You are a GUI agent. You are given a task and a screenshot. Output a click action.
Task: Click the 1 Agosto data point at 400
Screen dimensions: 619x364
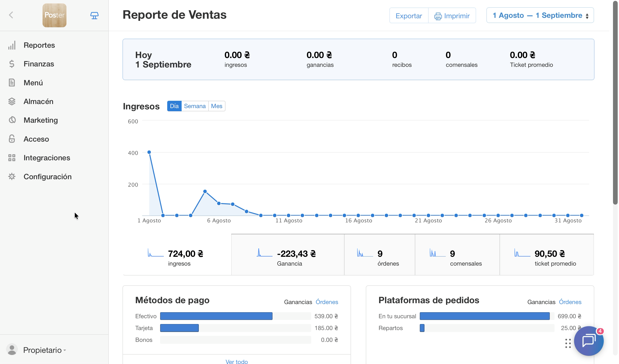tap(149, 152)
